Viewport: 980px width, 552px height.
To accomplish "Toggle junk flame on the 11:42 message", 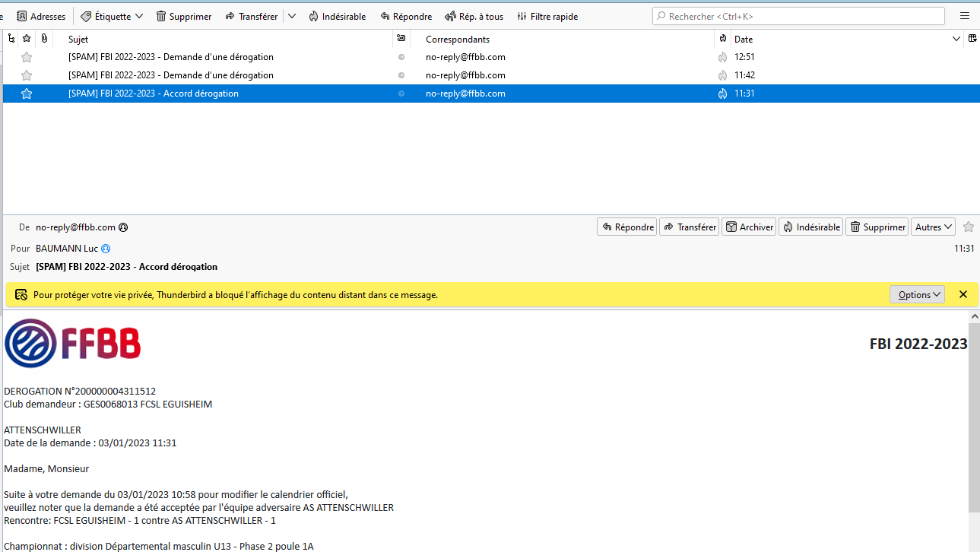I will pyautogui.click(x=722, y=75).
